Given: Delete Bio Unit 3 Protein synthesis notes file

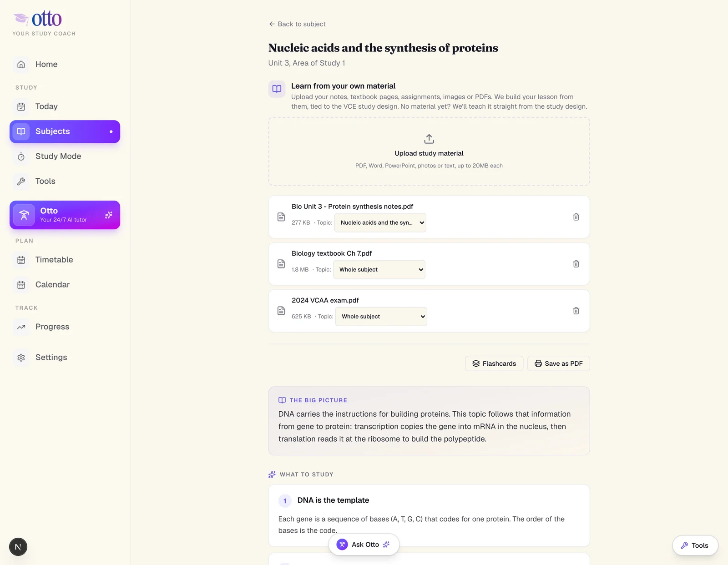Looking at the screenshot, I should click(x=576, y=217).
